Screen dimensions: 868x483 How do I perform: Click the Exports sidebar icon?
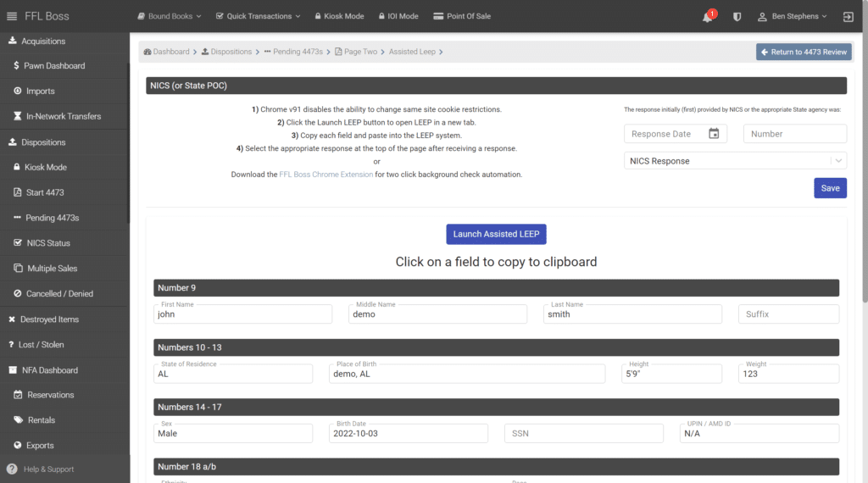[17, 445]
